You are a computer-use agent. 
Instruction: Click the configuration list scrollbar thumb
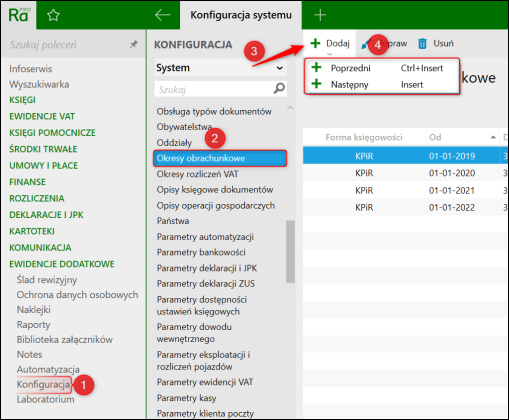290,252
